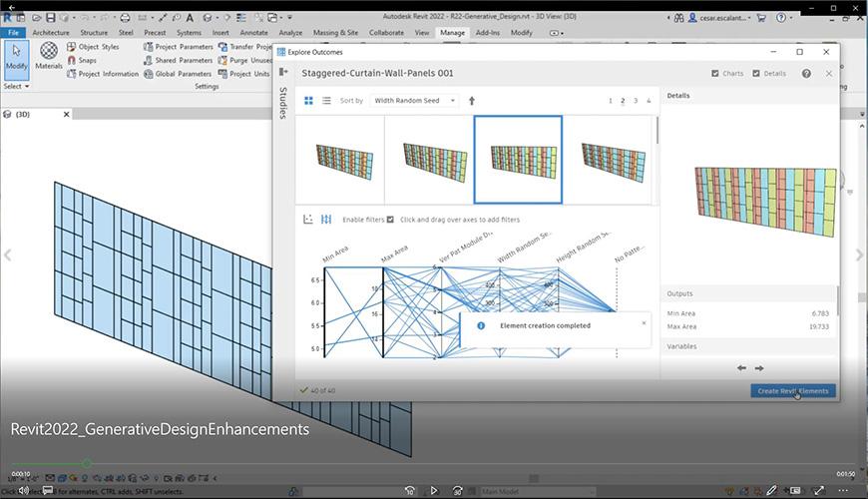The width and height of the screenshot is (868, 499).
Task: Click the Max Area axis in chart
Action: pyautogui.click(x=383, y=312)
